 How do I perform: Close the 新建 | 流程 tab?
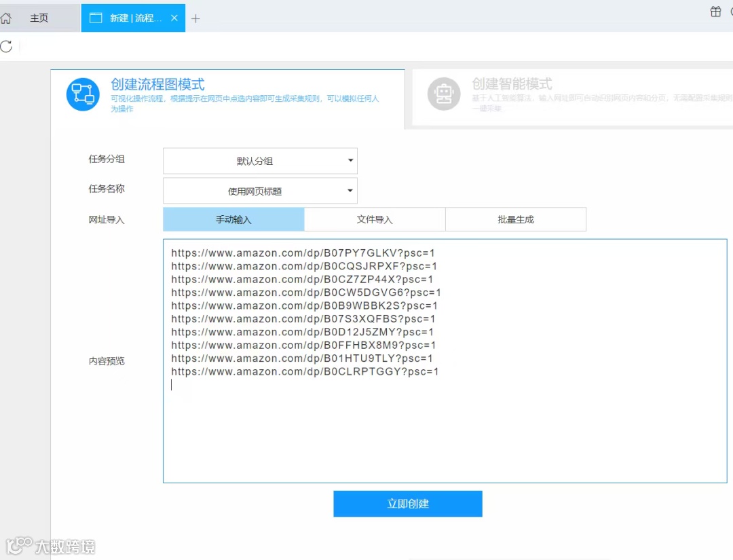click(174, 18)
